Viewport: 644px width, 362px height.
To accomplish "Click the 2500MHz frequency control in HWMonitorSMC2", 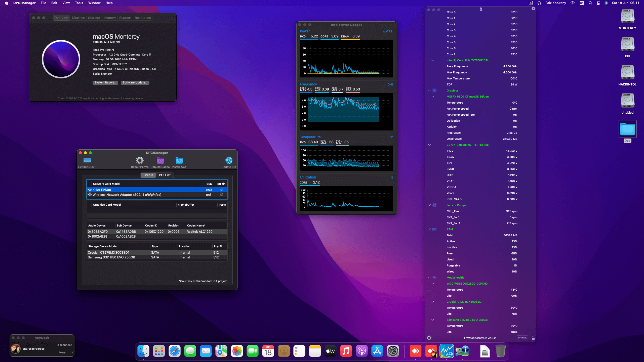I will pyautogui.click(x=522, y=338).
